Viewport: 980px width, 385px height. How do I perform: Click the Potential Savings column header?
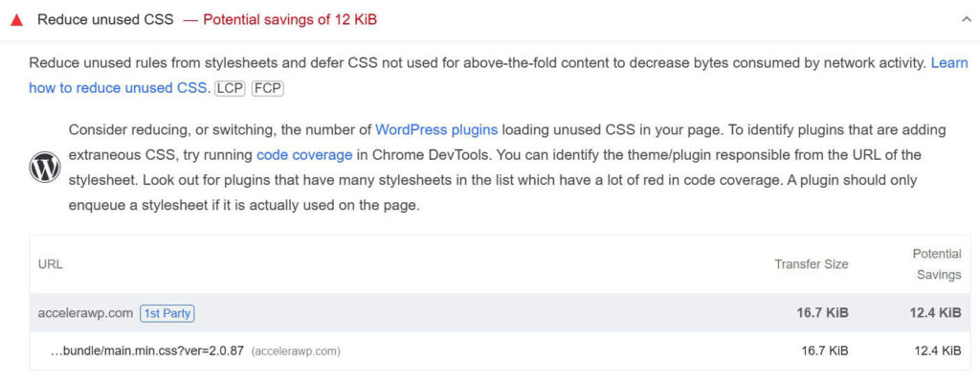[936, 264]
